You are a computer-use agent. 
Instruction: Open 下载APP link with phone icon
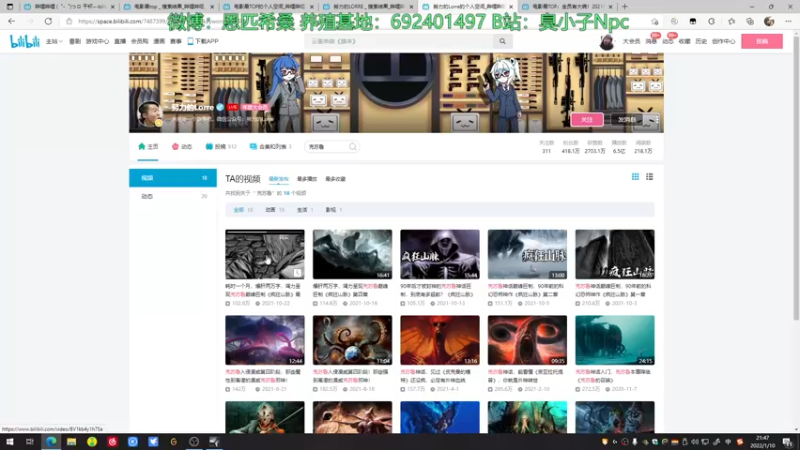tap(203, 41)
